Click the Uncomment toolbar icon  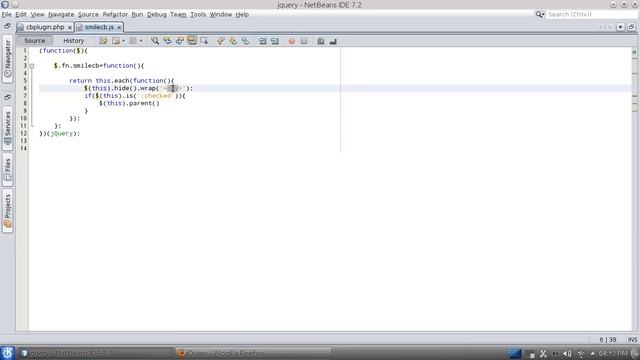tap(333, 41)
